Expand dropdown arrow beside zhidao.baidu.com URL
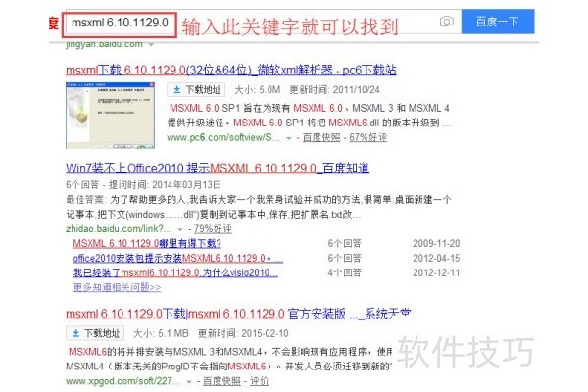 click(x=180, y=229)
